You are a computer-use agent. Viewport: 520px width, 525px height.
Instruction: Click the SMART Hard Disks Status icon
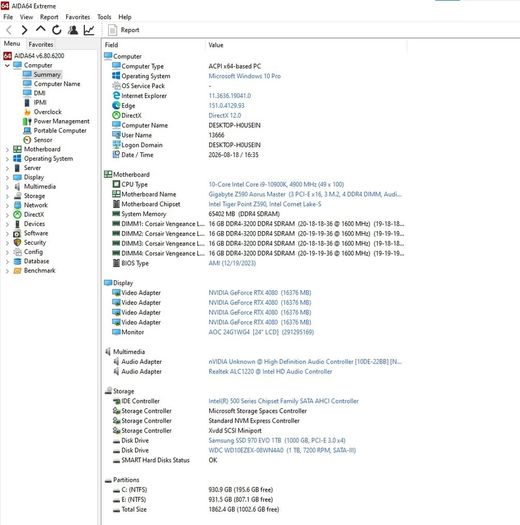tap(116, 461)
